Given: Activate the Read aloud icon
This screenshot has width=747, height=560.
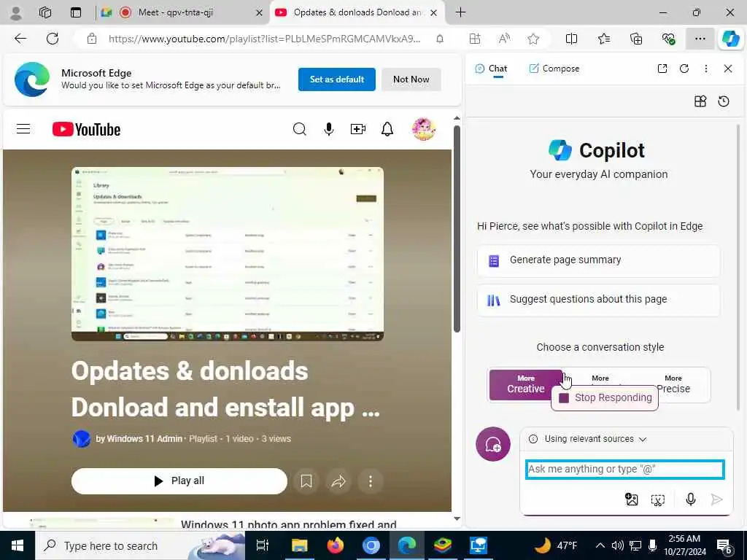Looking at the screenshot, I should point(504,39).
